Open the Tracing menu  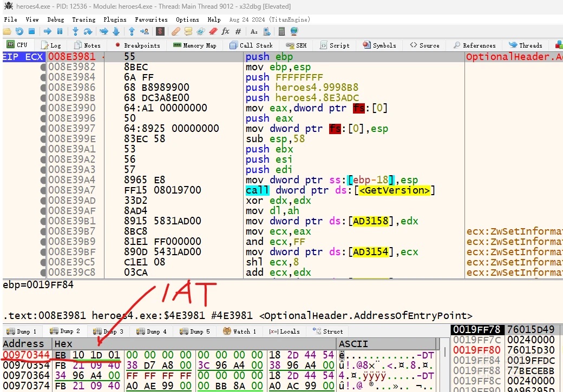pos(84,19)
